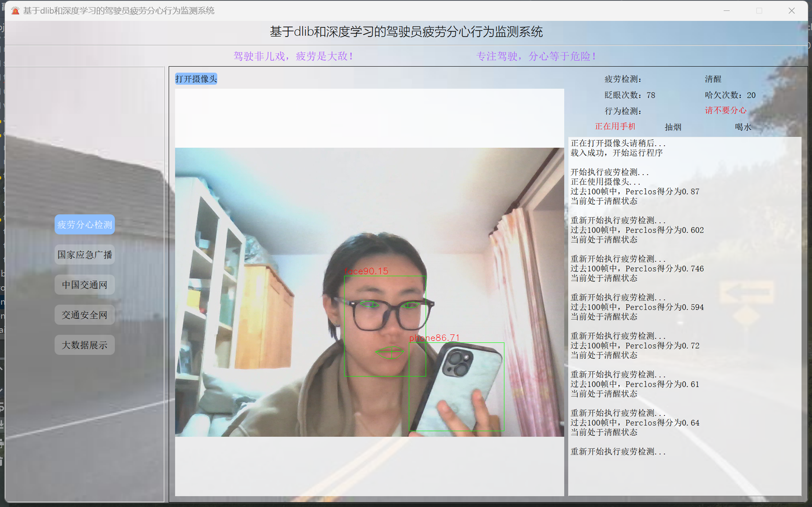The height and width of the screenshot is (507, 812).
Task: Close the monitoring system window
Action: coord(792,10)
